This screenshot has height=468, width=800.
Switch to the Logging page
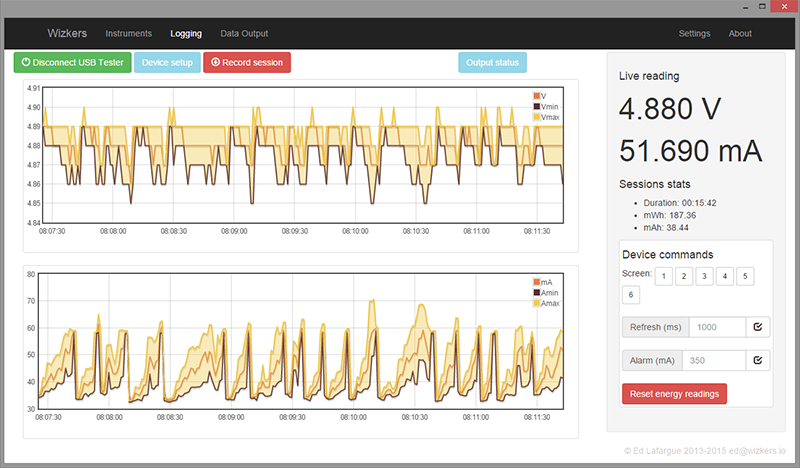(186, 33)
